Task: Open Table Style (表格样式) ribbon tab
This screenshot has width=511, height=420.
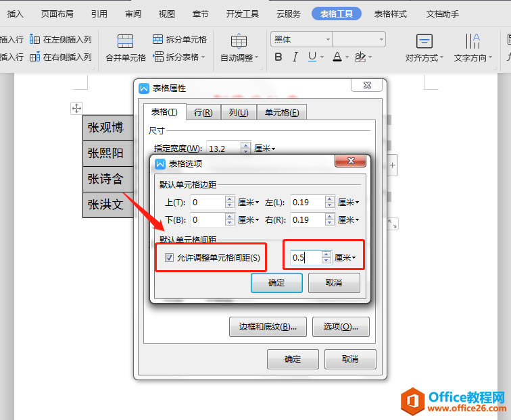Action: tap(390, 14)
